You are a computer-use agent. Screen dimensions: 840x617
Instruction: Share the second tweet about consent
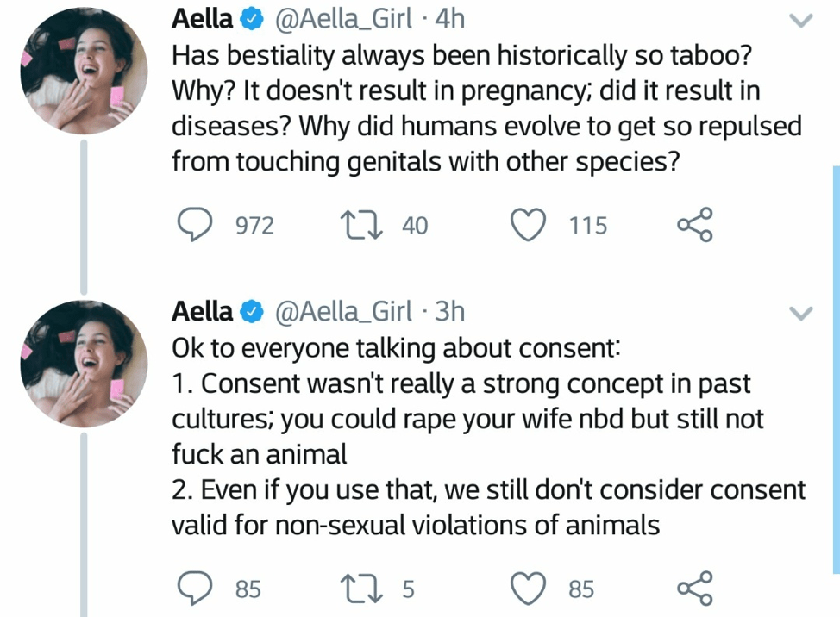(x=695, y=589)
